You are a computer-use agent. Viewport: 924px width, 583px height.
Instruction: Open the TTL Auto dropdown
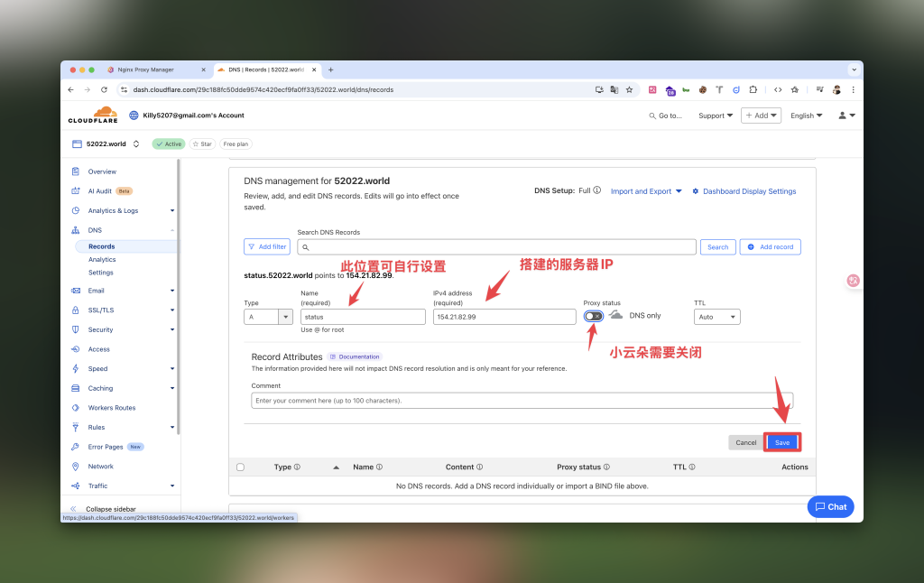(x=716, y=317)
